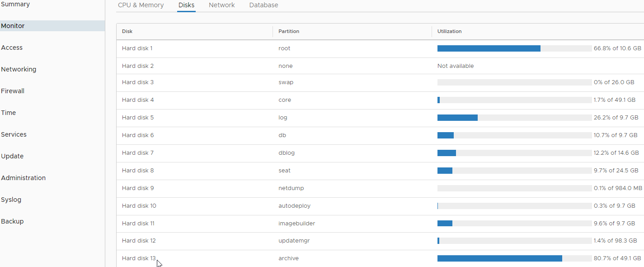This screenshot has height=267, width=644.
Task: Open the Database tab
Action: 264,5
